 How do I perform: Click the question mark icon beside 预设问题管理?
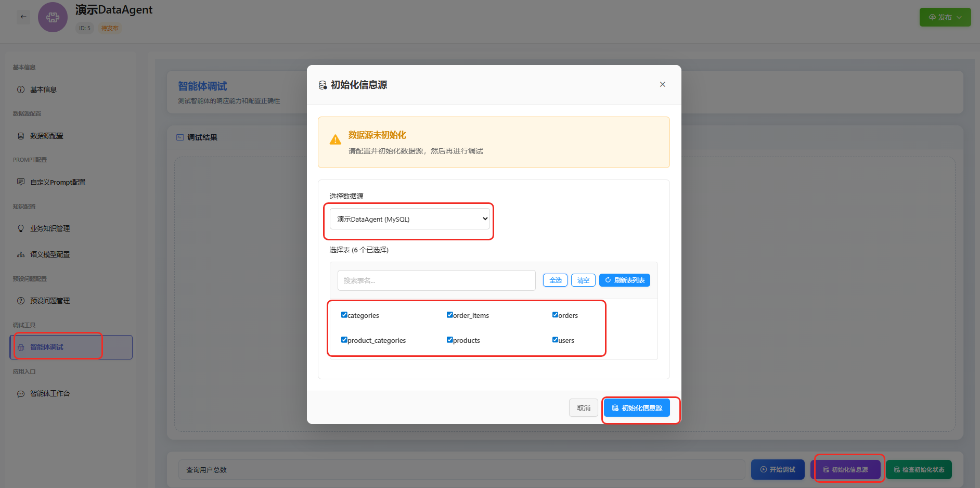click(21, 301)
